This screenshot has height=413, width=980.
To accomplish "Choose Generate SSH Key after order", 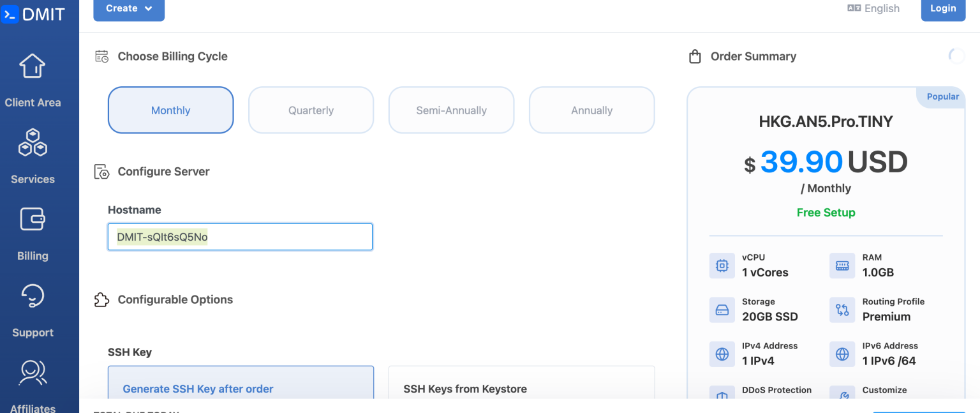I will click(241, 383).
